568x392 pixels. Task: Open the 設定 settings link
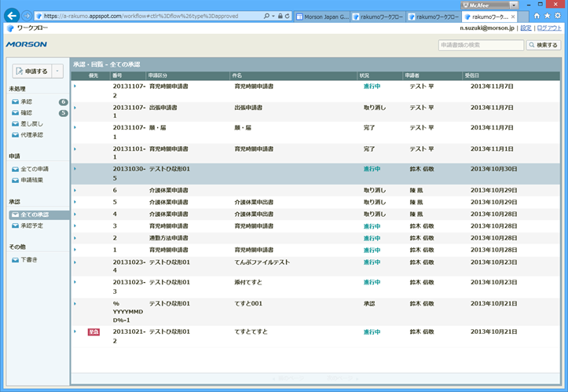click(526, 27)
